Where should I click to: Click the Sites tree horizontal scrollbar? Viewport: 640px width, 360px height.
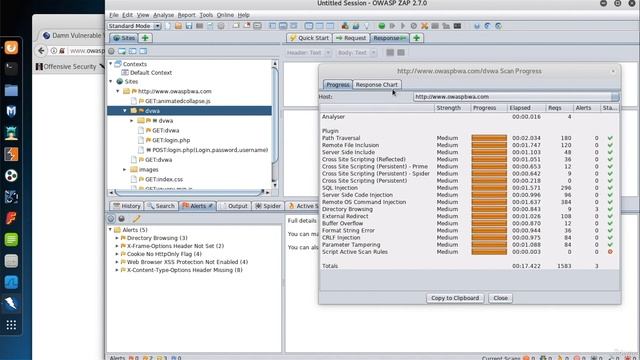click(189, 192)
